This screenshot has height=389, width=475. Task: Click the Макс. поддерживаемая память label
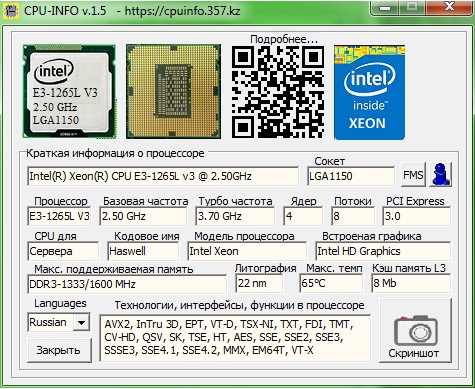coord(114,269)
